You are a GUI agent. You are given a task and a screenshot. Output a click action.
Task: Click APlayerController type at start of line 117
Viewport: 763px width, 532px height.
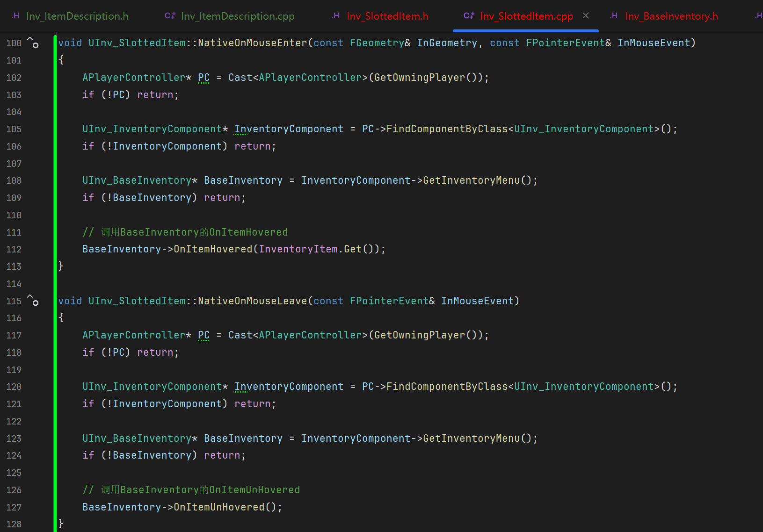tap(134, 335)
